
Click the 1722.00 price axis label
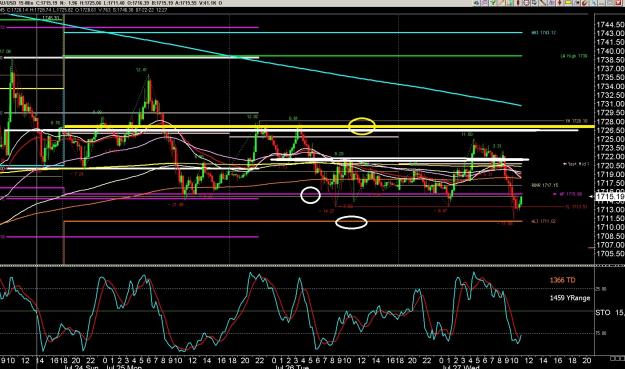click(x=610, y=157)
